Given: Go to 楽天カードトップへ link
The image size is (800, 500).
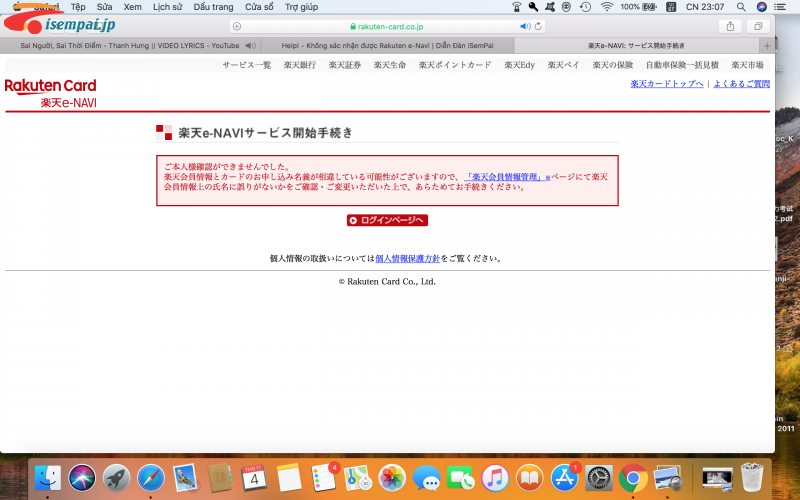Looking at the screenshot, I should [x=667, y=84].
